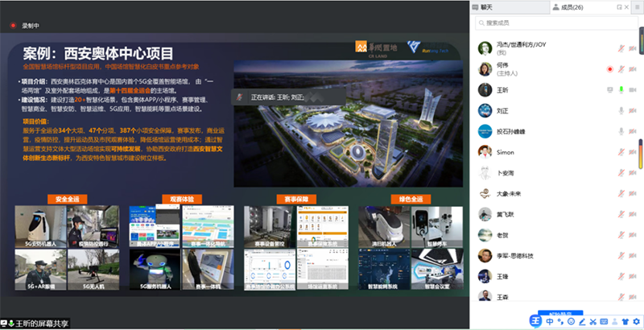Click the 安全全运 orange label
The height and width of the screenshot is (330, 644).
point(68,199)
